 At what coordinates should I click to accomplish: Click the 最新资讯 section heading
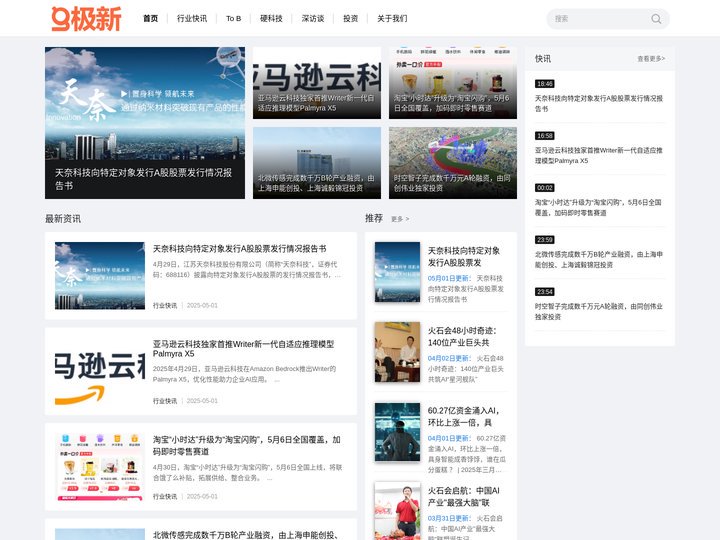point(63,219)
